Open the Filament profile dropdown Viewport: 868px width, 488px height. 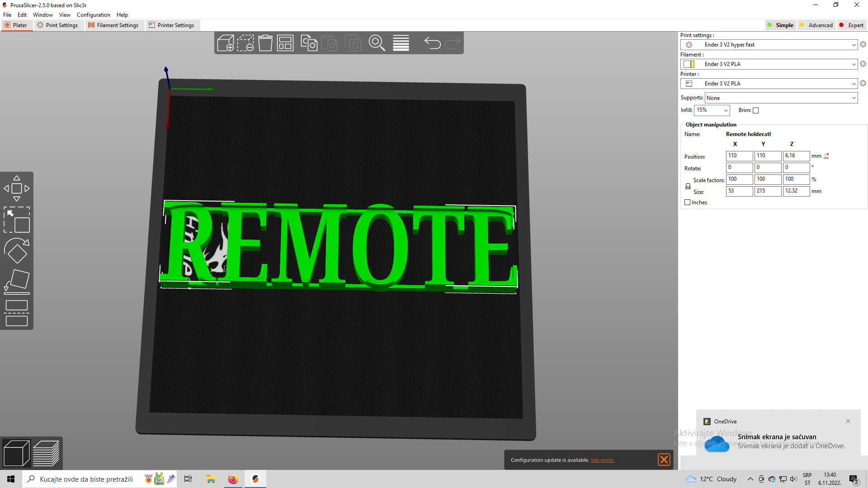(x=853, y=64)
